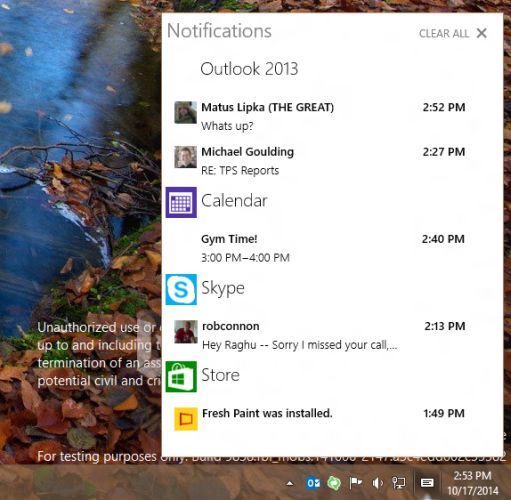Click Matus Lipka's profile thumbnail
This screenshot has height=500, width=511.
click(186, 113)
